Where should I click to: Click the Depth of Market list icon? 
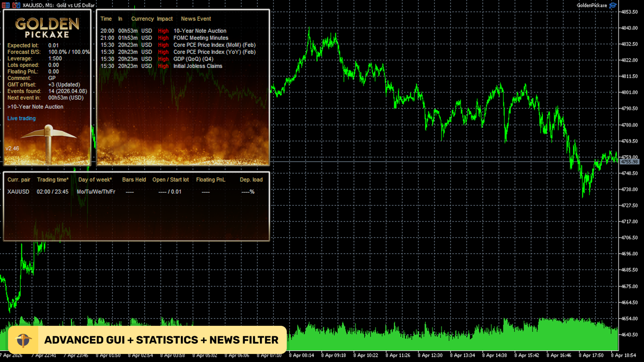[x=6, y=5]
